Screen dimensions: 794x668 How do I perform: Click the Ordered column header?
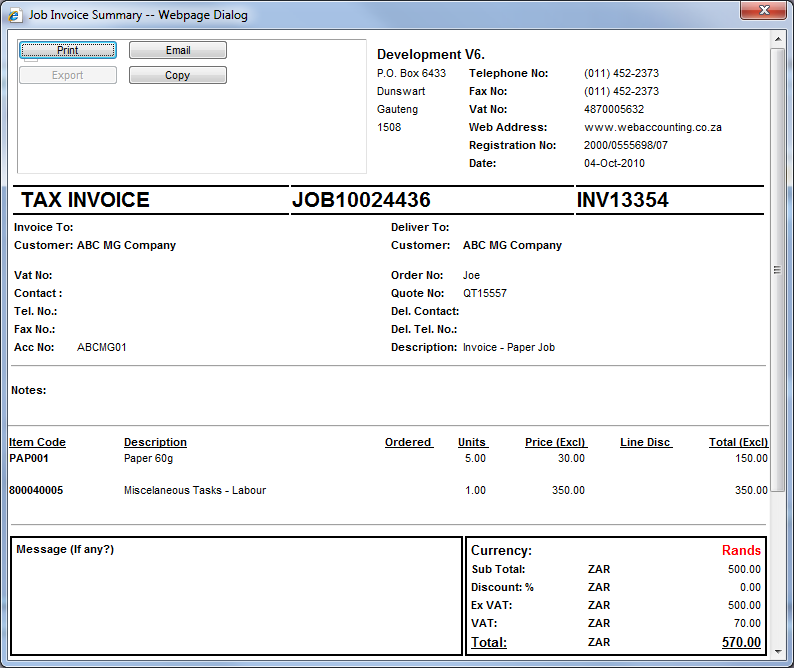[408, 442]
